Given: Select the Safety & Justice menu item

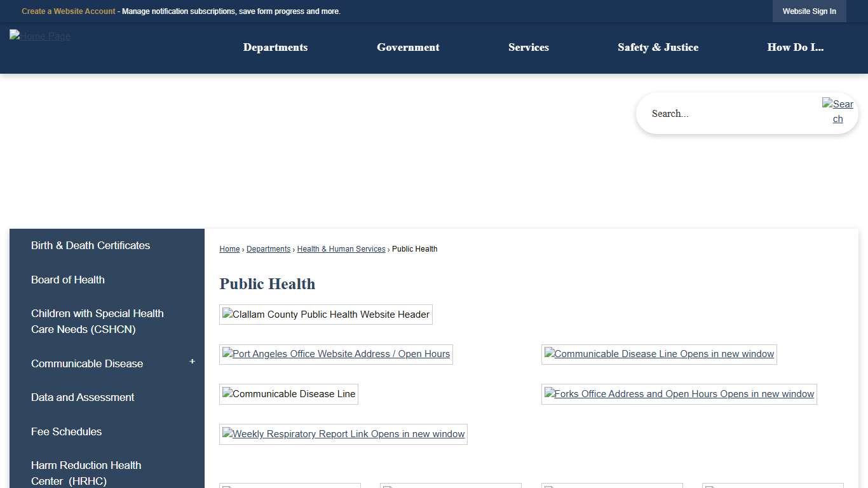Looking at the screenshot, I should click(x=658, y=47).
